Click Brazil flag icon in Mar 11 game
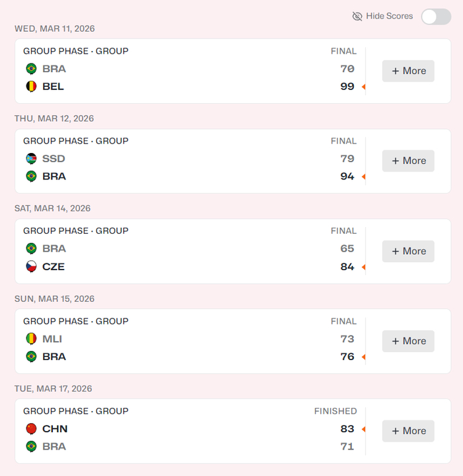 pyautogui.click(x=31, y=69)
